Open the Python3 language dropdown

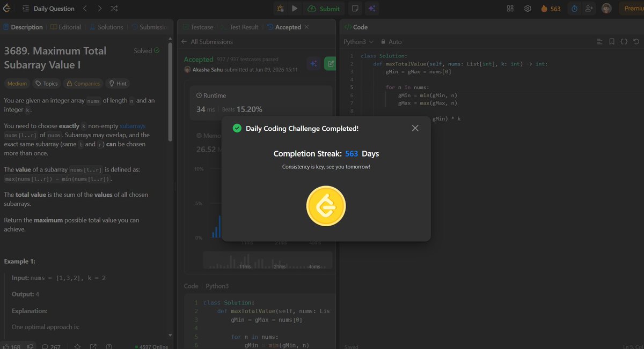tap(358, 41)
